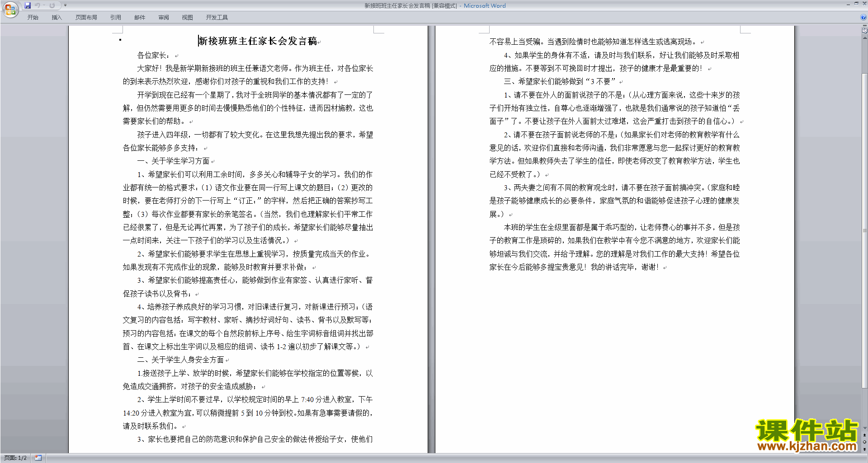The width and height of the screenshot is (868, 463).
Task: Toggle the ruler with the View Ruler icon
Action: coord(864,31)
